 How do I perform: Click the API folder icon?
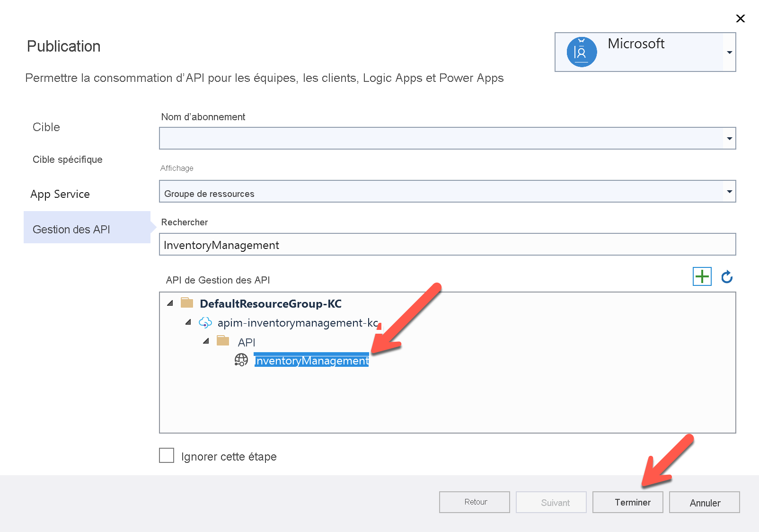(x=223, y=341)
